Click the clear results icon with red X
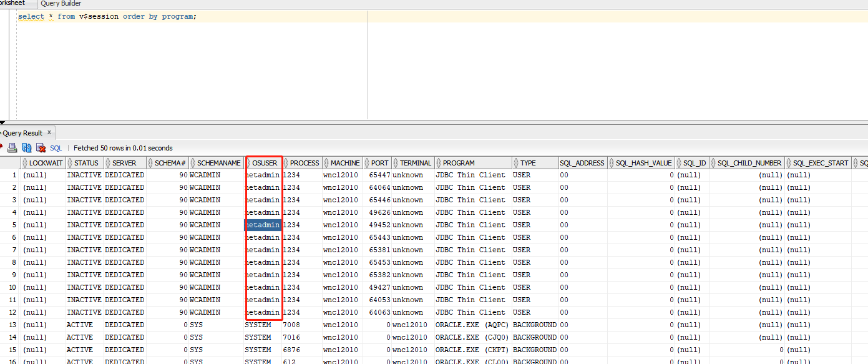The height and width of the screenshot is (364, 868). point(41,147)
